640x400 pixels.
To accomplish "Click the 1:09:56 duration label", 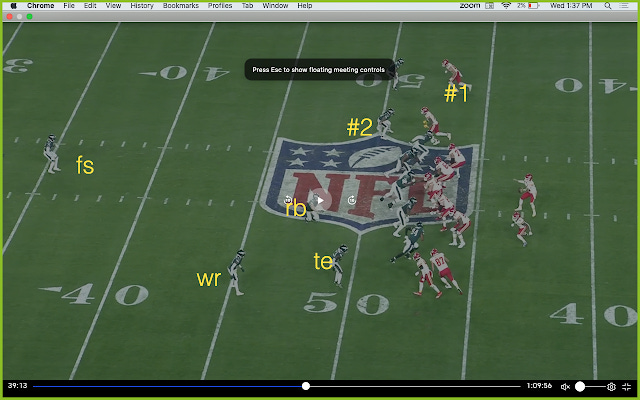I will pyautogui.click(x=539, y=386).
